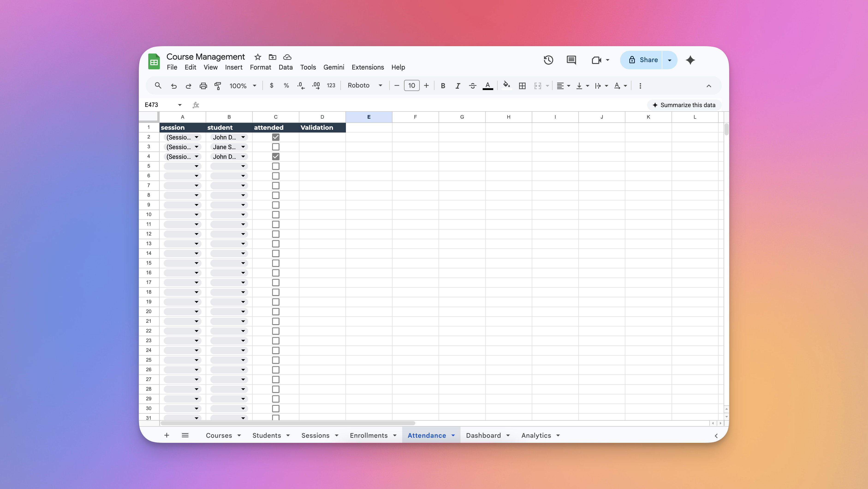Check attended checkbox in row 3
Image resolution: width=868 pixels, height=489 pixels.
click(276, 147)
